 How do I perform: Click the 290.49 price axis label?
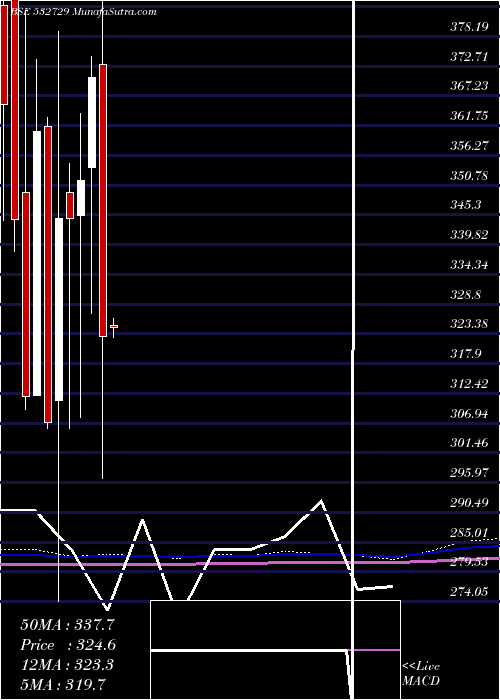coord(469,503)
